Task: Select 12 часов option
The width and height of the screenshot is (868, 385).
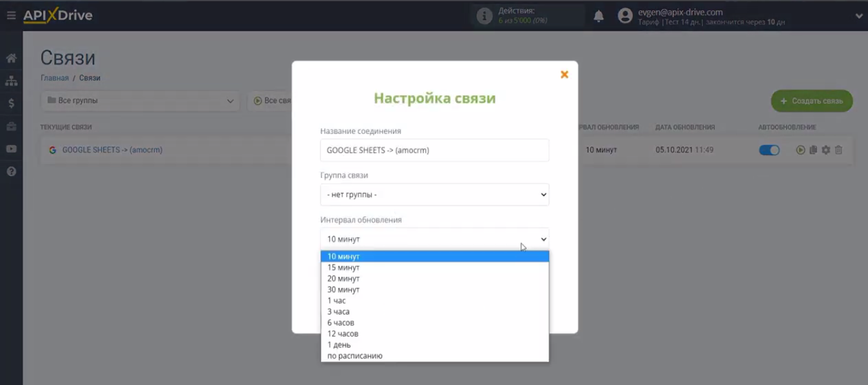Action: [x=434, y=333]
